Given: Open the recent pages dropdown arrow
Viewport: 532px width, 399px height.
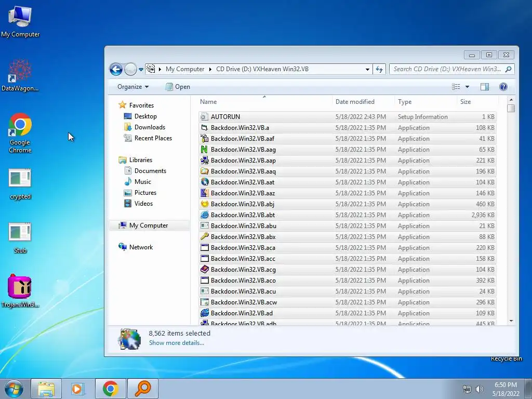Looking at the screenshot, I should [141, 69].
